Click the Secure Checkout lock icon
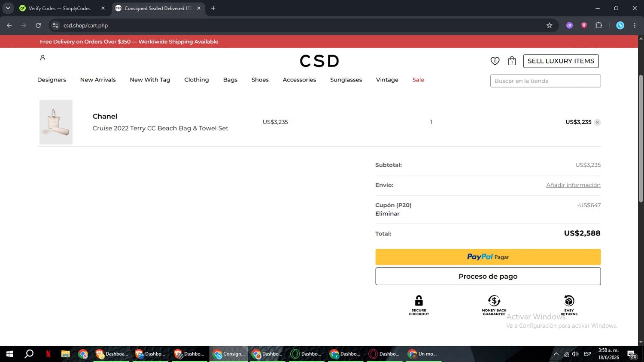 (419, 300)
